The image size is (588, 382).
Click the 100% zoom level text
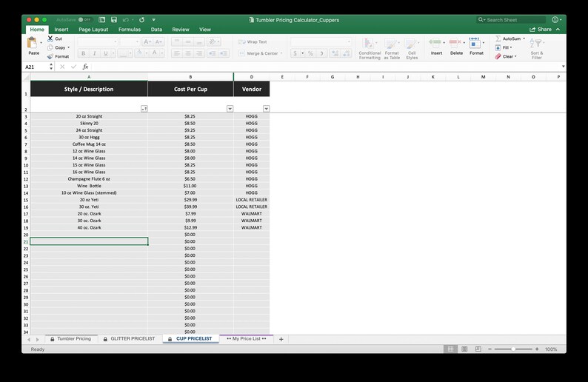tap(551, 349)
